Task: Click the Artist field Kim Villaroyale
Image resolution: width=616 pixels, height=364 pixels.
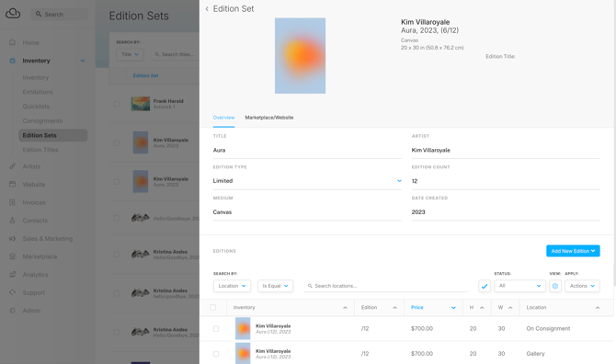Action: point(506,151)
